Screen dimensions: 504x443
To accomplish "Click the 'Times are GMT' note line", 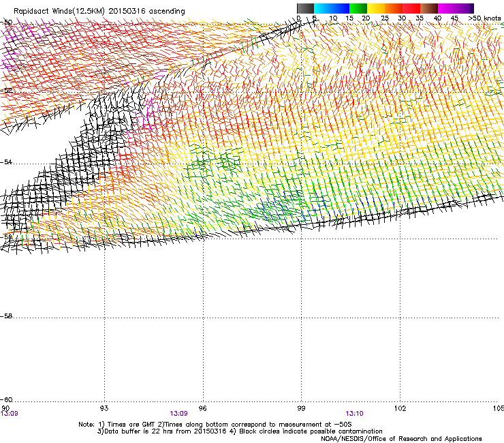I will pyautogui.click(x=215, y=425).
